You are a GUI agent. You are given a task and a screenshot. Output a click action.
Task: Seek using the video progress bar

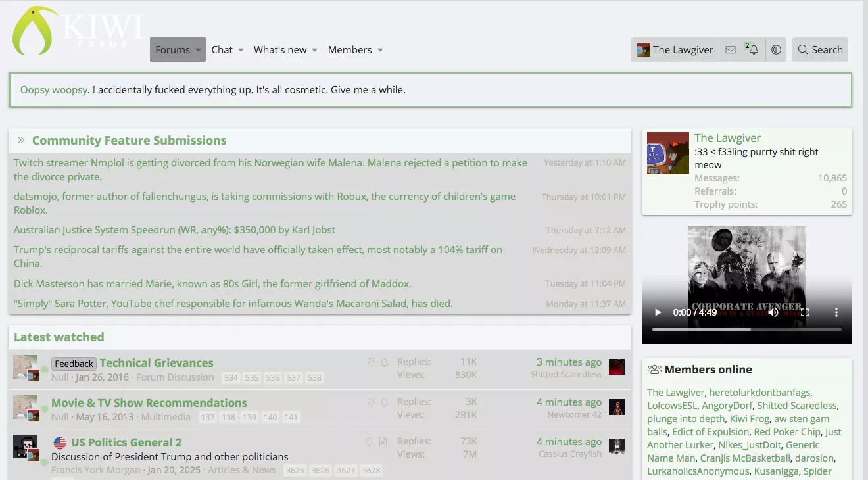pos(747,329)
